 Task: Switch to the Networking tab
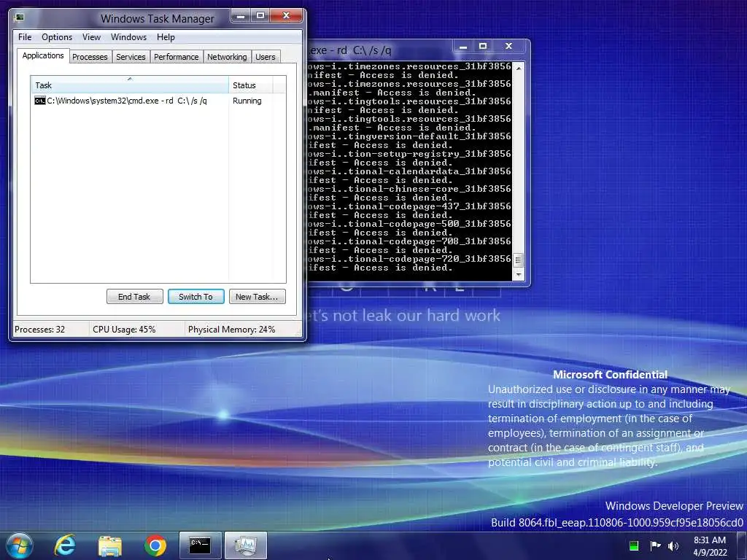[227, 57]
